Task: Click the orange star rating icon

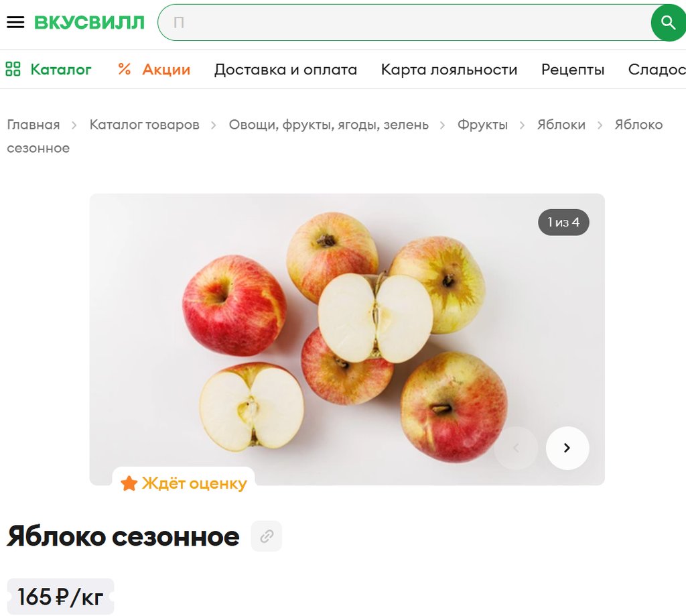Action: coord(129,483)
